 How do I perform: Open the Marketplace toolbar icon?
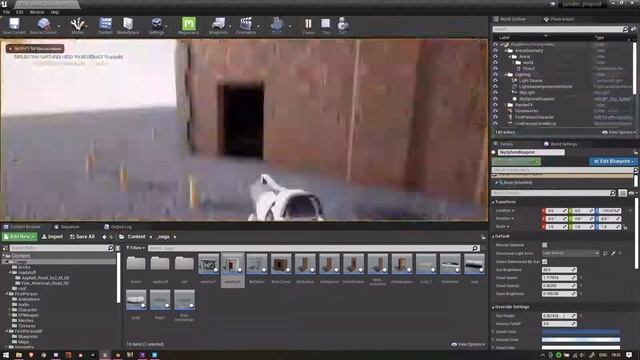pyautogui.click(x=128, y=24)
